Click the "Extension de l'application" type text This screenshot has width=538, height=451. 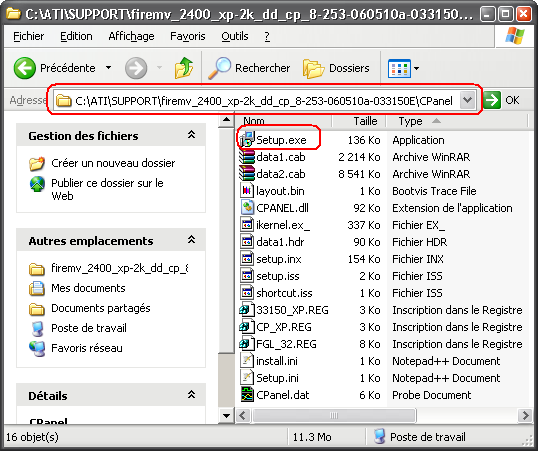click(452, 208)
